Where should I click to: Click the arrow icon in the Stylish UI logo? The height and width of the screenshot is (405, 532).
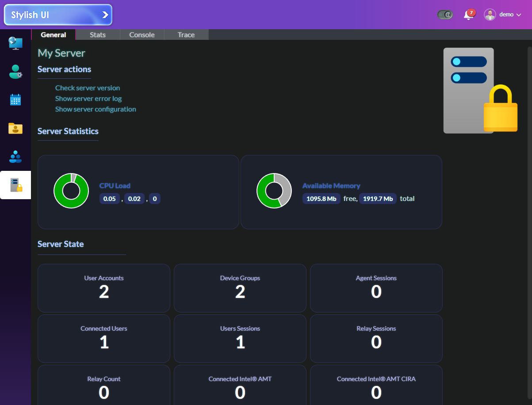coord(105,15)
